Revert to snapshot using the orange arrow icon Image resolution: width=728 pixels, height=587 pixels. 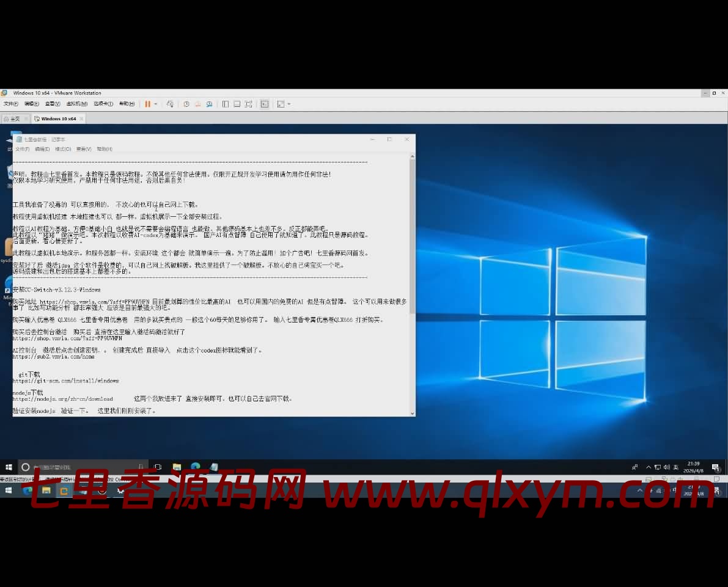[198, 104]
